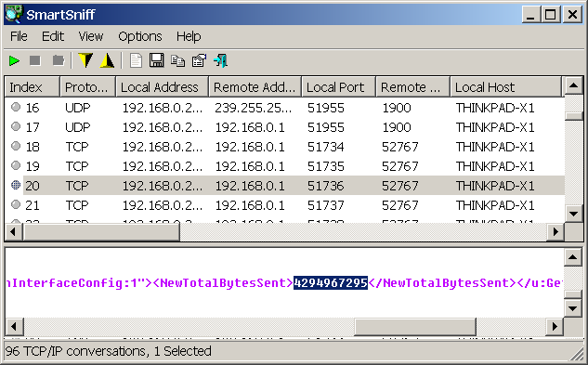
Task: Open the Help menu
Action: (189, 36)
